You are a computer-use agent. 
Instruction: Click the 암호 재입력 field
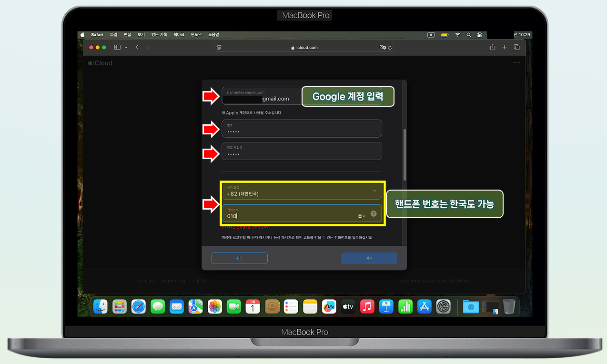tap(302, 151)
